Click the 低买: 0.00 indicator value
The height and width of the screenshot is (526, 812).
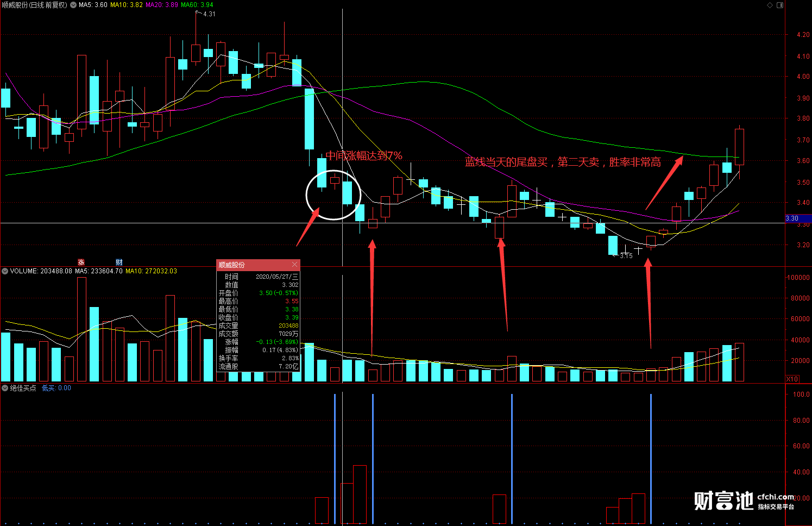pos(56,388)
